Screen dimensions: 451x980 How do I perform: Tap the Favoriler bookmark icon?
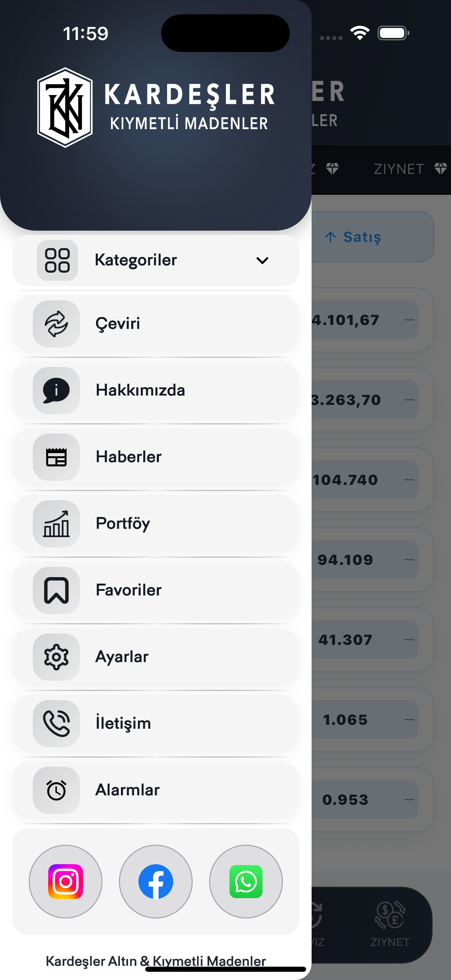(x=56, y=590)
